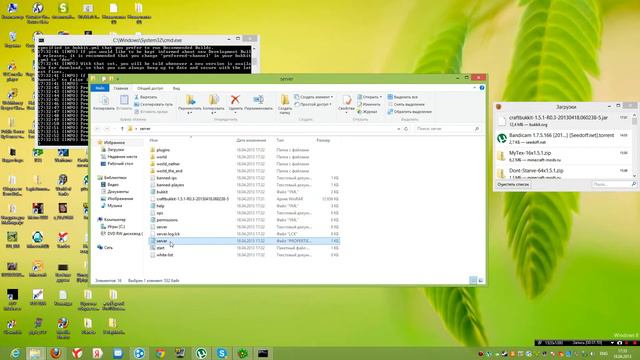The width and height of the screenshot is (640, 360).
Task: Select the white-list text file
Action: (x=164, y=255)
